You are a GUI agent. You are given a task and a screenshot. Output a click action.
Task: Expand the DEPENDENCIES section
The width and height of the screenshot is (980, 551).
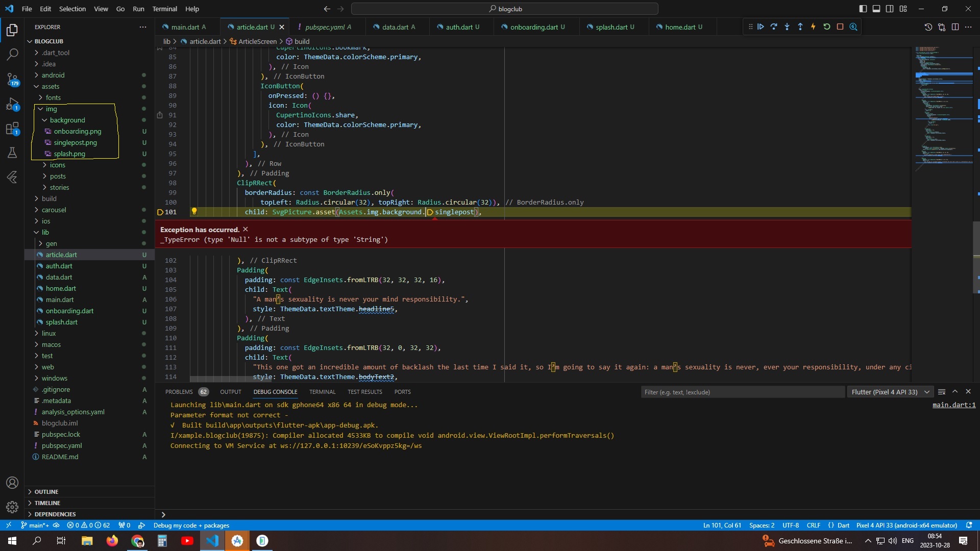tap(55, 514)
